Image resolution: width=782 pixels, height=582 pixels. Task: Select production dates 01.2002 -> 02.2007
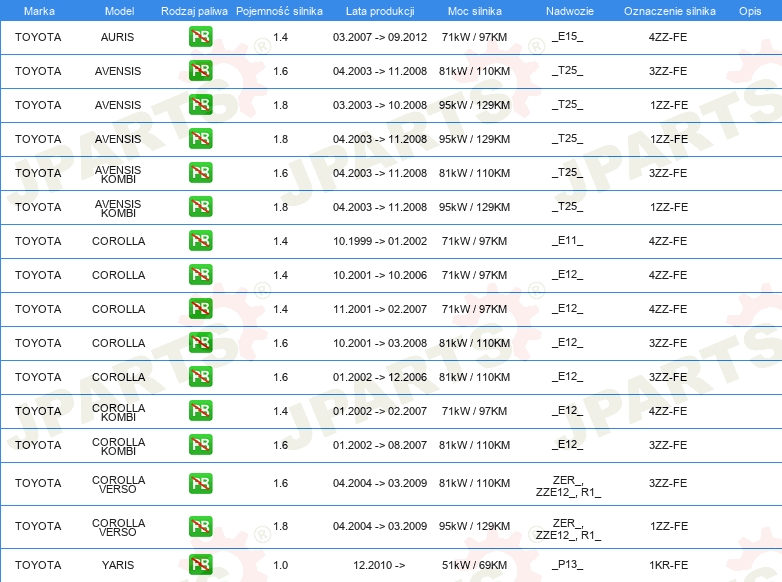click(380, 411)
